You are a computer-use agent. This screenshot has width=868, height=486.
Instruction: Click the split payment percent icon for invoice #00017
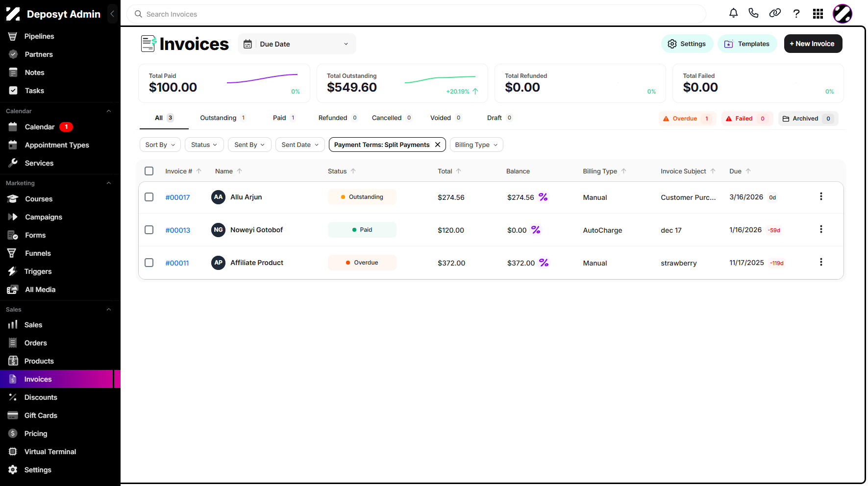[543, 197]
